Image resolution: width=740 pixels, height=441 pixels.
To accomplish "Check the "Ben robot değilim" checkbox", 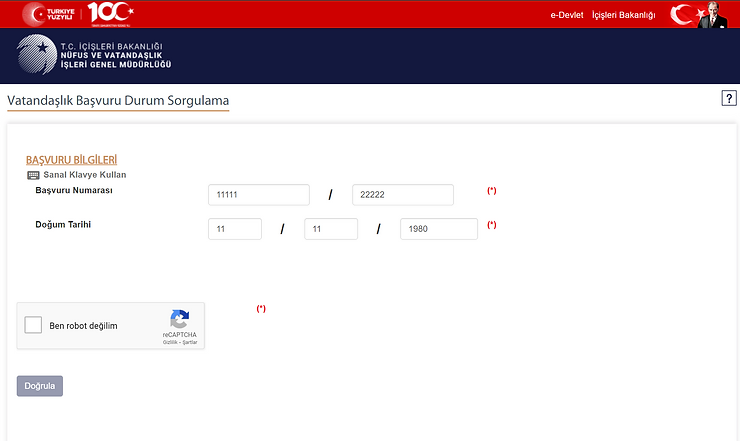I will (33, 325).
